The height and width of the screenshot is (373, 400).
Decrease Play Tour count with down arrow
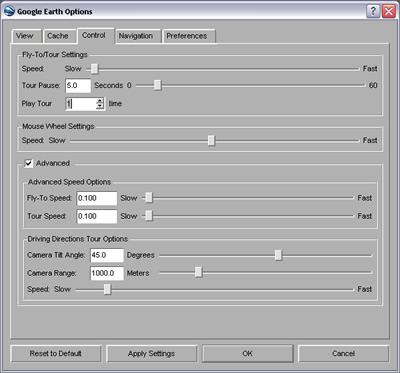coord(100,107)
